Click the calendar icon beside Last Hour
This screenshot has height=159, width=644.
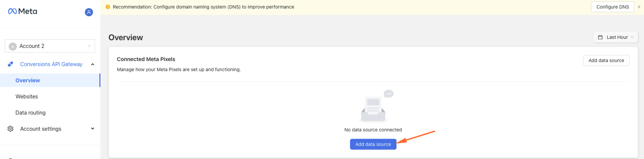(x=600, y=37)
